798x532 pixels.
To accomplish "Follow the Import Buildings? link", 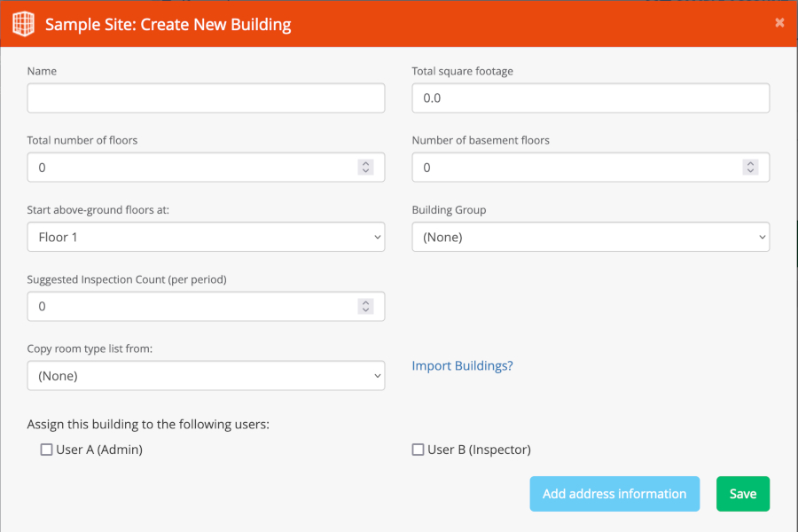I will click(x=462, y=366).
